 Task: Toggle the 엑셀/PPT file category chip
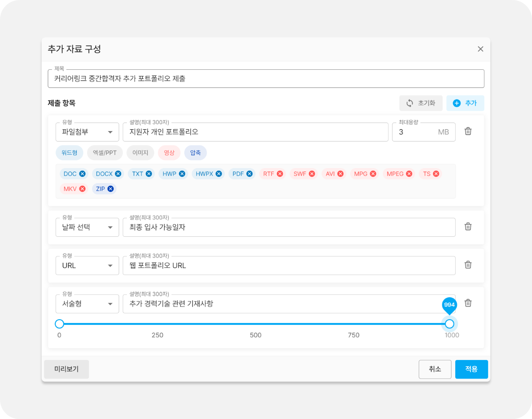tap(105, 153)
